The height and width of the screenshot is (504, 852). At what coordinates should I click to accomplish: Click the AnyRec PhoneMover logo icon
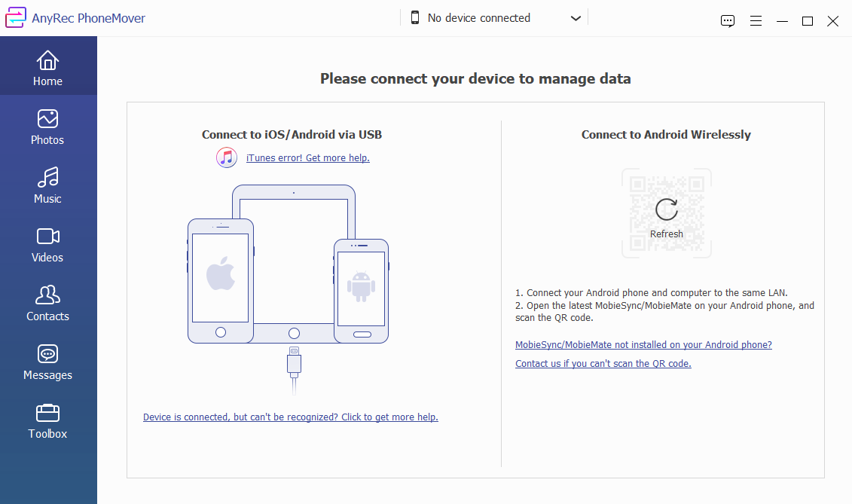pos(16,18)
